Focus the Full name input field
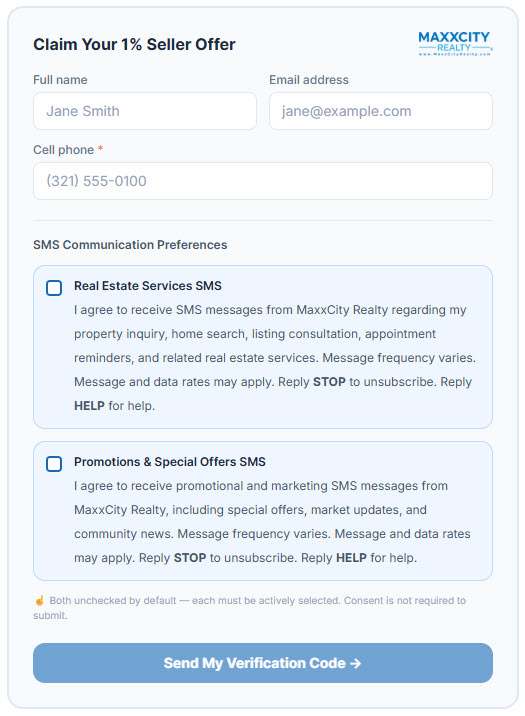 coord(145,111)
